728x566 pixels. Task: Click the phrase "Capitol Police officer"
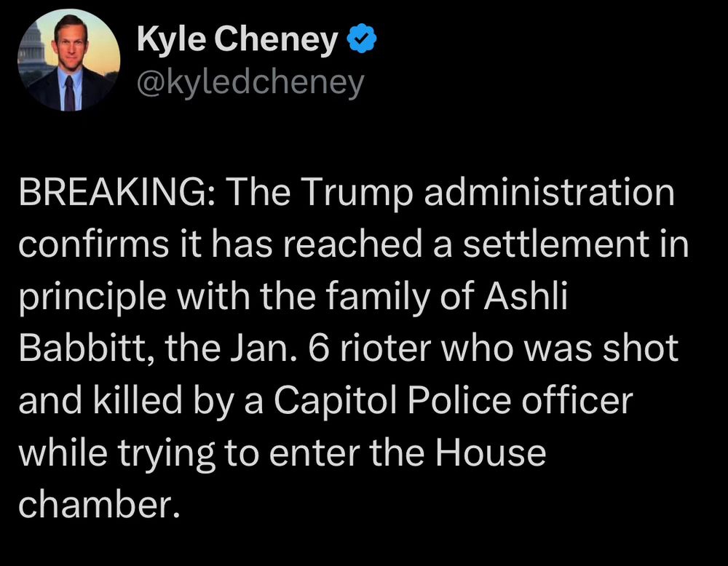453,400
